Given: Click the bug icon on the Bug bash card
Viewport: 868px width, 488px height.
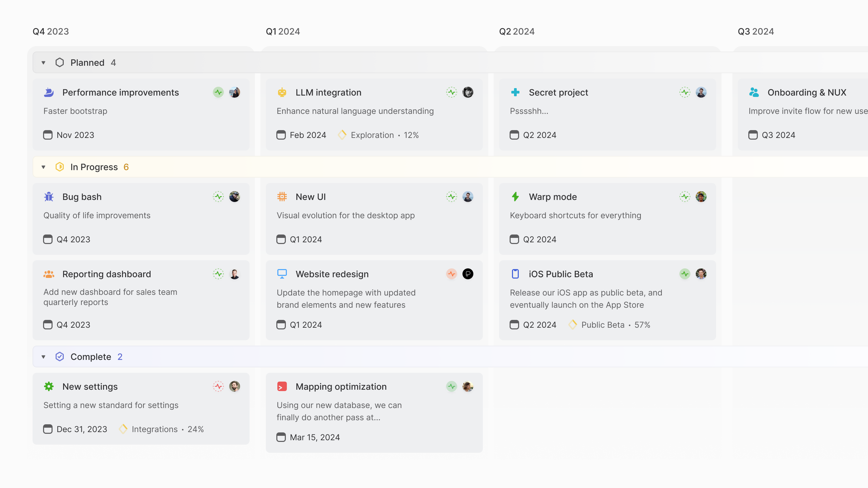Looking at the screenshot, I should coord(48,197).
